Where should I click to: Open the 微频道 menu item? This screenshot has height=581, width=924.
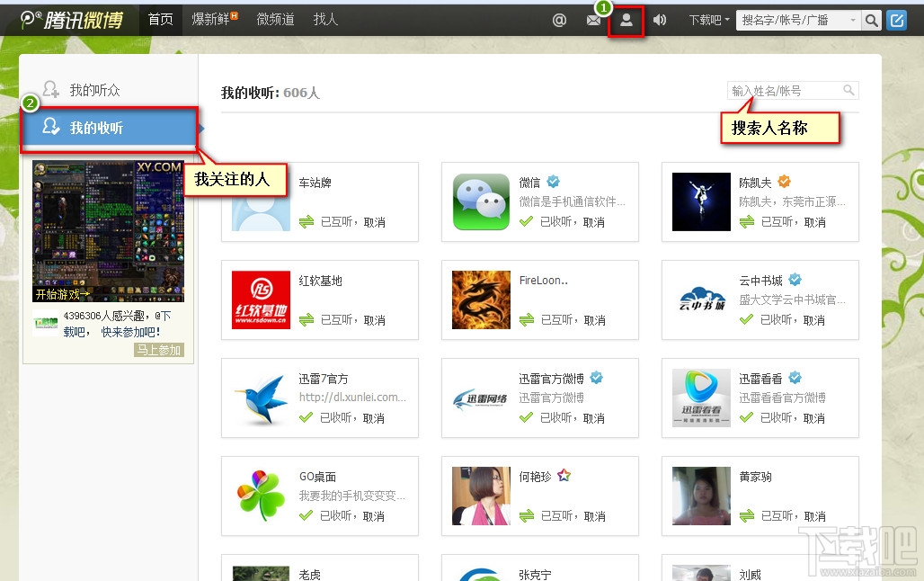click(275, 19)
